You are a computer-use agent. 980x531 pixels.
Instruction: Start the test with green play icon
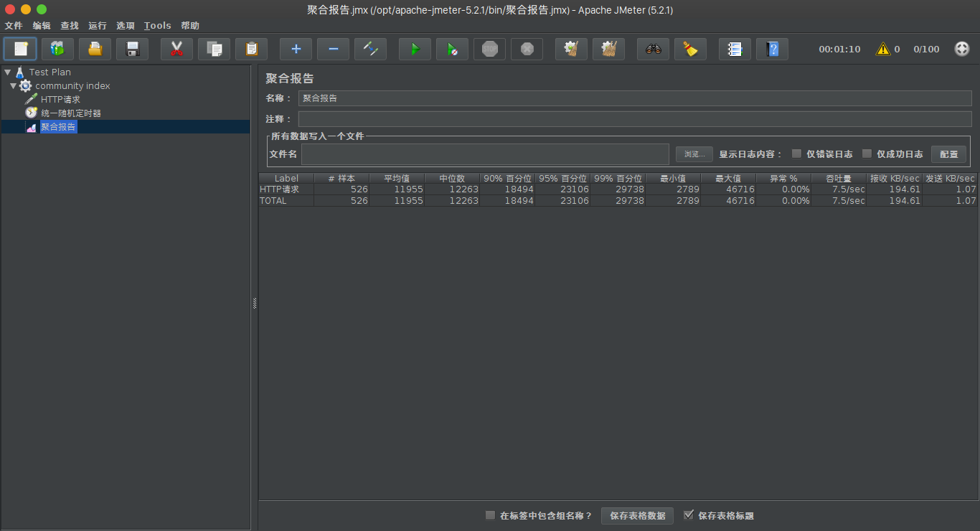point(415,49)
